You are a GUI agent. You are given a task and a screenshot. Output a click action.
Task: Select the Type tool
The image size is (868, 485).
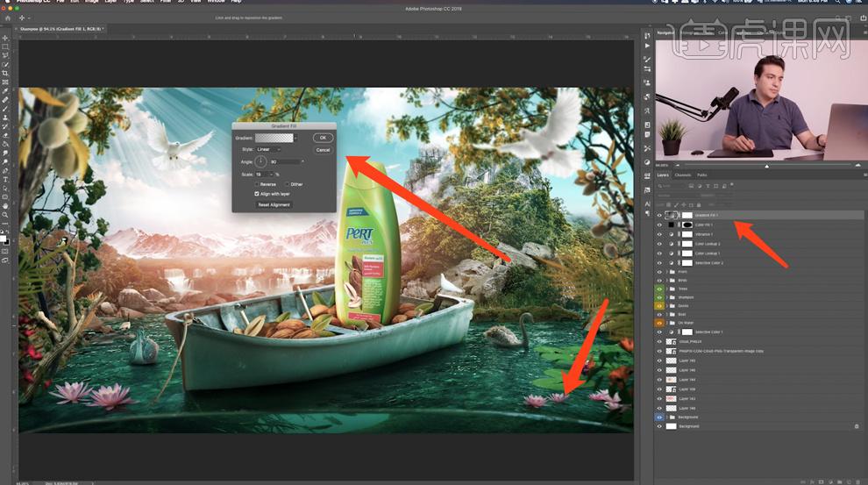click(x=6, y=179)
